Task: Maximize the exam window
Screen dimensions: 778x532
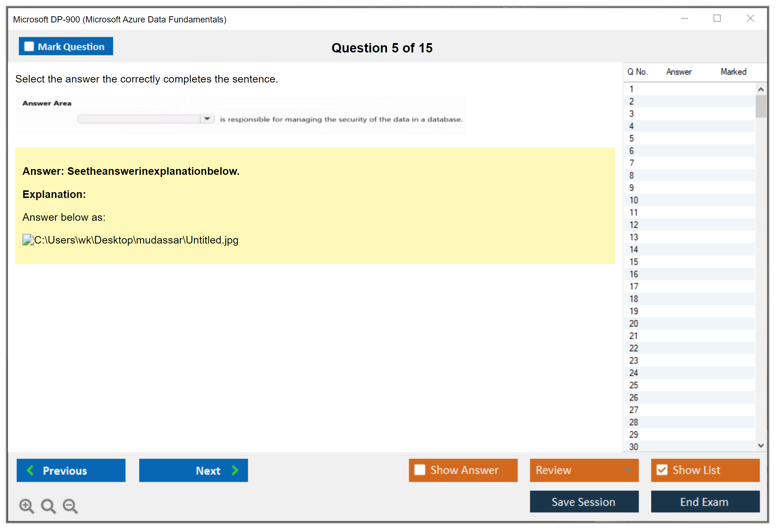Action: click(717, 18)
